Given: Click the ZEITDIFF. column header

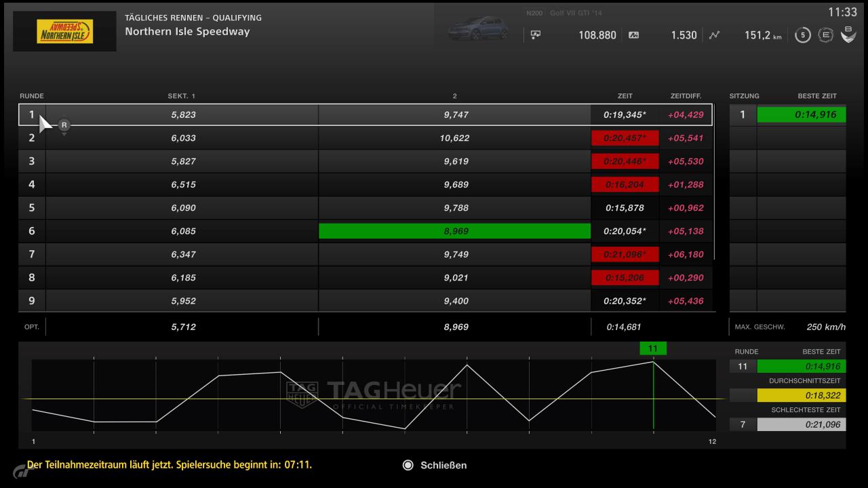Looking at the screenshot, I should (686, 96).
